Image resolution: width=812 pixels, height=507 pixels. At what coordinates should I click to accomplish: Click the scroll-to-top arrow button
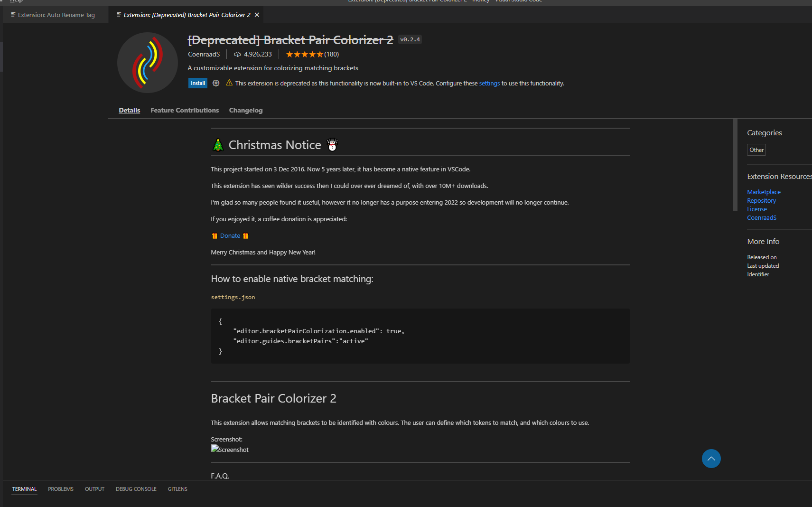pyautogui.click(x=711, y=459)
